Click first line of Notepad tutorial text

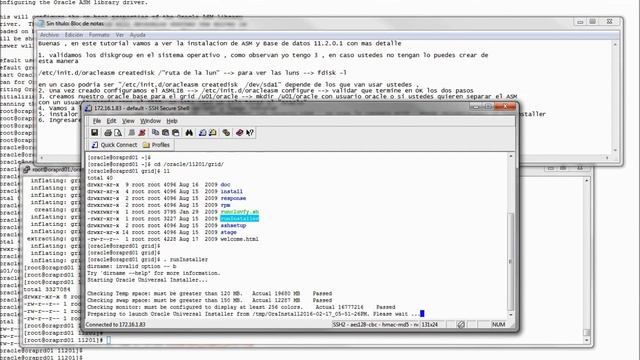pyautogui.click(x=220, y=43)
